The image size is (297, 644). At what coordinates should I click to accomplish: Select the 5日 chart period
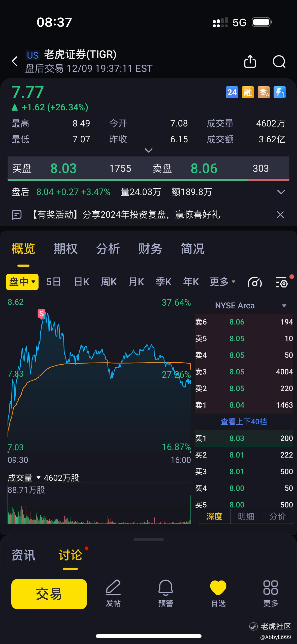[53, 282]
